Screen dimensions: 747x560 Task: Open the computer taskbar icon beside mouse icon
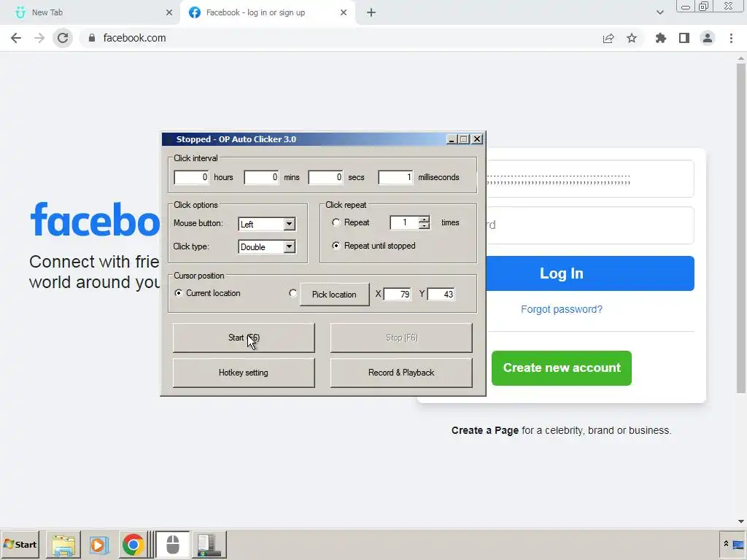click(209, 545)
